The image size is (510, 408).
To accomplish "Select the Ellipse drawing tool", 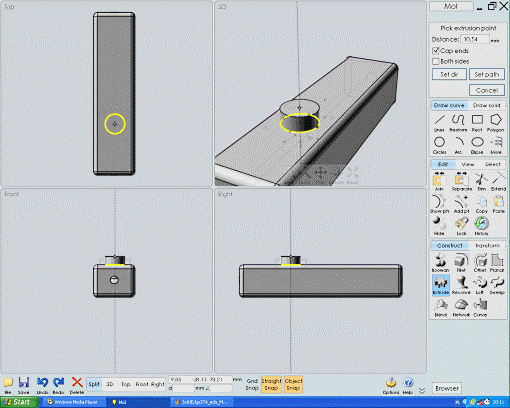I will 477,145.
